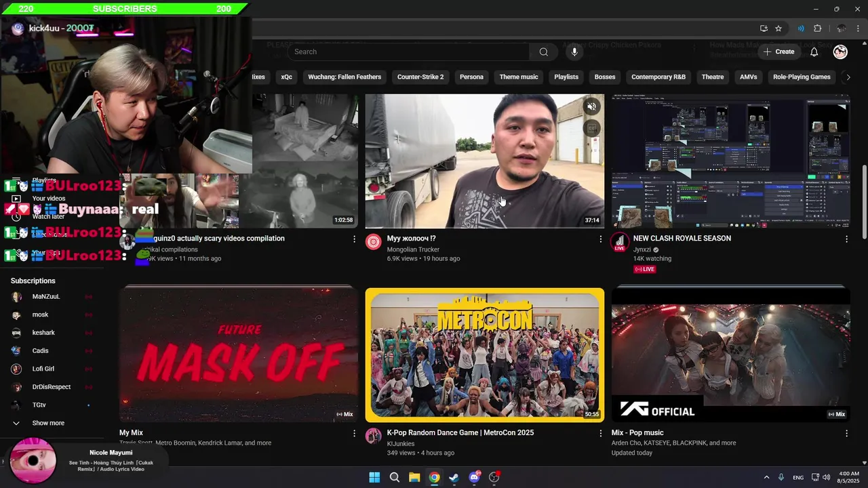This screenshot has width=868, height=488.
Task: Select the Role-Playing Games chip
Action: coord(802,77)
